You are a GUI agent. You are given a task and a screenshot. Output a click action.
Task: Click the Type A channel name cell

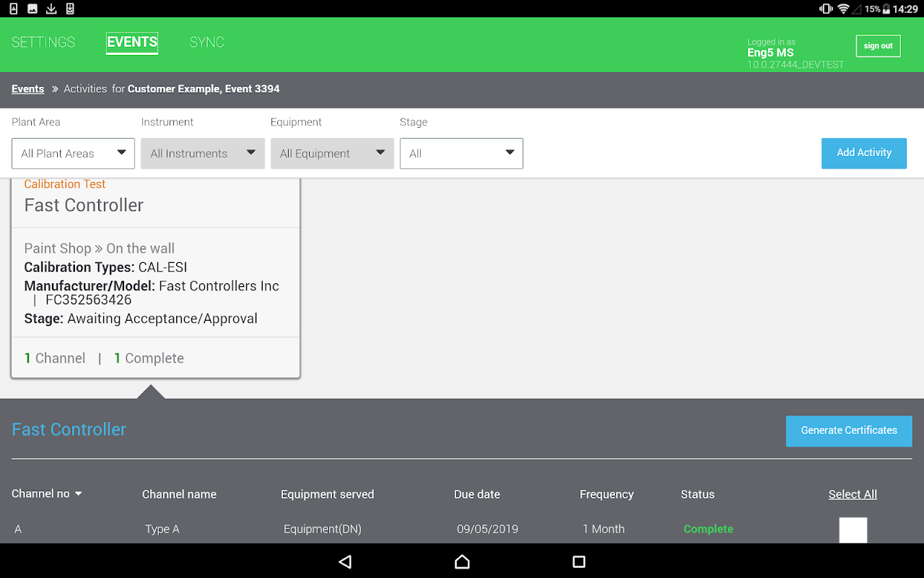pos(162,529)
